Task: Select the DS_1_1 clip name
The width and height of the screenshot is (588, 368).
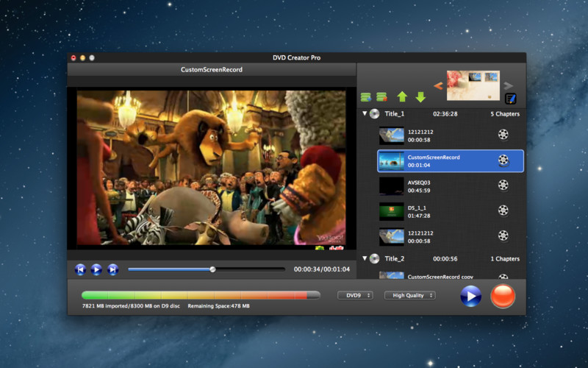Action: pos(417,208)
